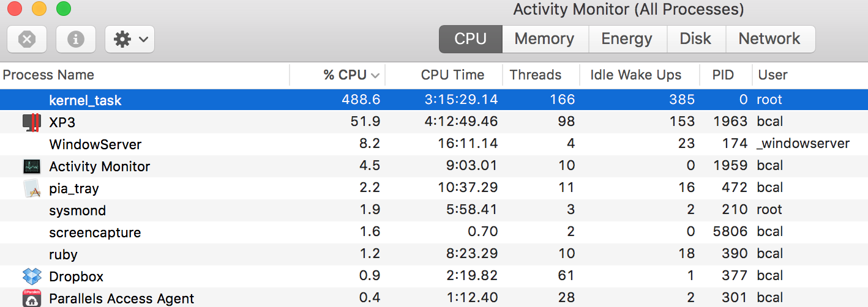Click the _windowserver user cell
Screen dimensions: 868x307
coord(803,144)
